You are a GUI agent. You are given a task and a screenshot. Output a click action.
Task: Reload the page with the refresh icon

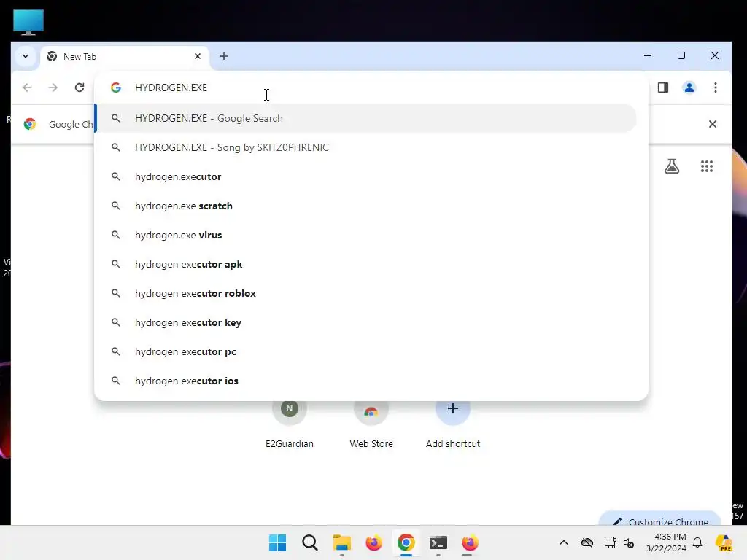coord(80,87)
